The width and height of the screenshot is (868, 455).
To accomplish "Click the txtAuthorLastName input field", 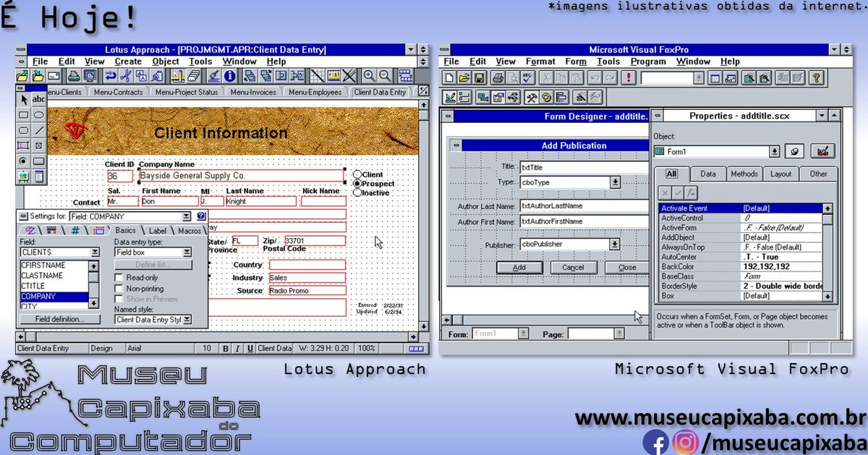I will [x=584, y=206].
